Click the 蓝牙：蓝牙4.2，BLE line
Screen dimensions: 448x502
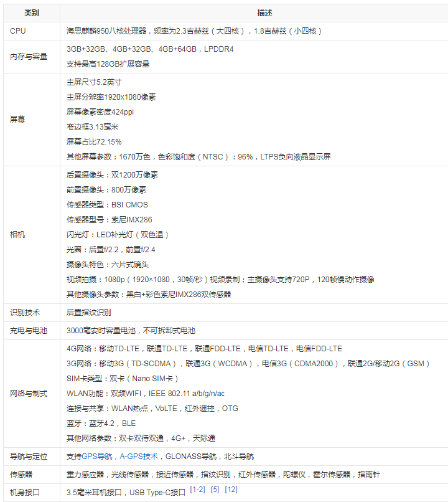point(101,424)
